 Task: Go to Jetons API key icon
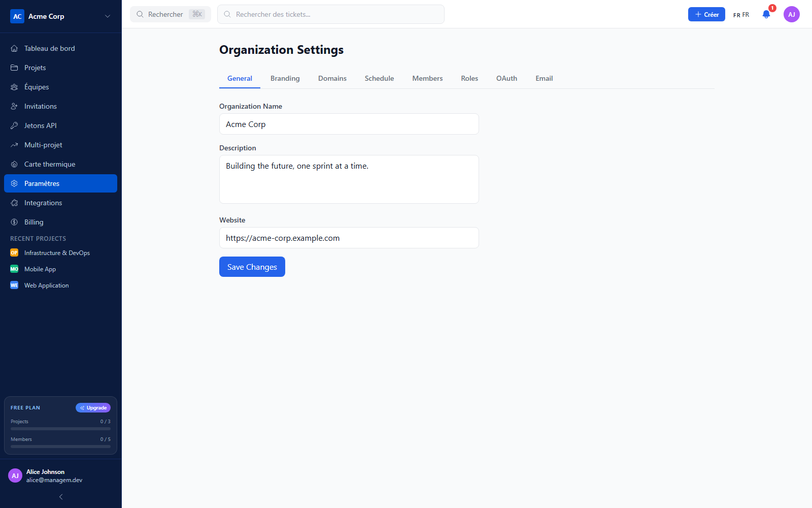click(14, 125)
